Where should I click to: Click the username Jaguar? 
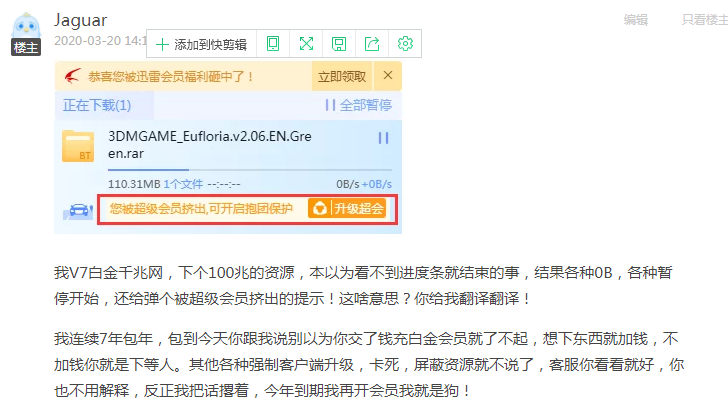pyautogui.click(x=80, y=20)
